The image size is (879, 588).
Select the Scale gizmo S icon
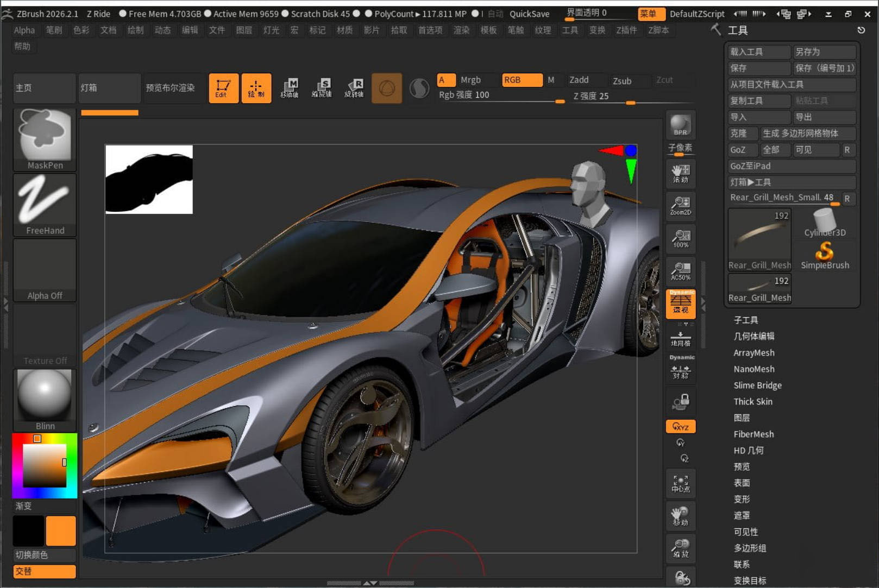(x=322, y=88)
